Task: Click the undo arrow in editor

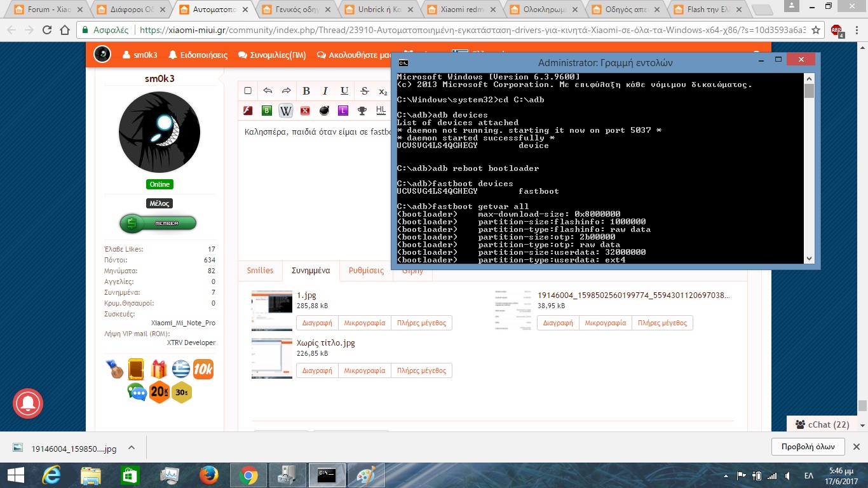Action: pyautogui.click(x=268, y=91)
